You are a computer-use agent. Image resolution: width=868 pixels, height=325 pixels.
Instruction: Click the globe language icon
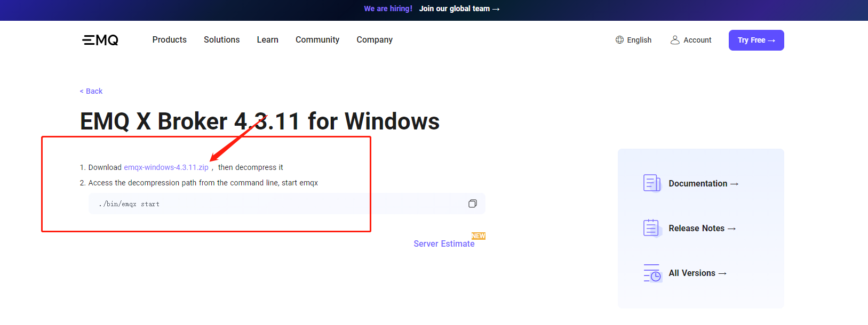click(x=619, y=40)
